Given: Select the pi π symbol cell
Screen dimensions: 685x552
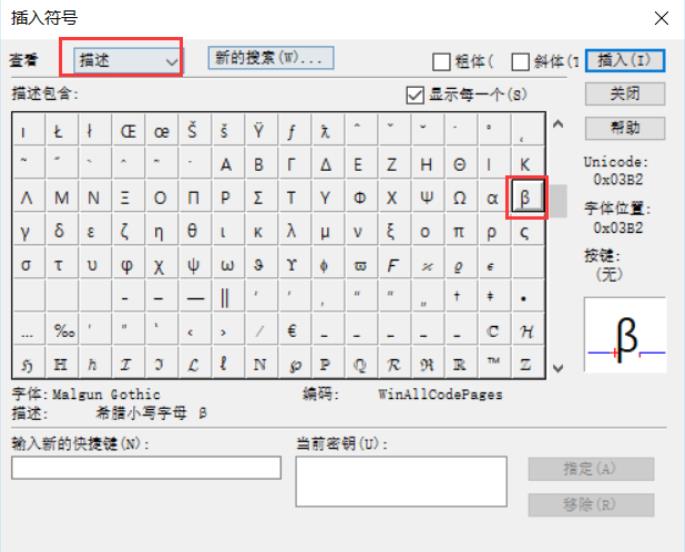Looking at the screenshot, I should pos(458,232).
